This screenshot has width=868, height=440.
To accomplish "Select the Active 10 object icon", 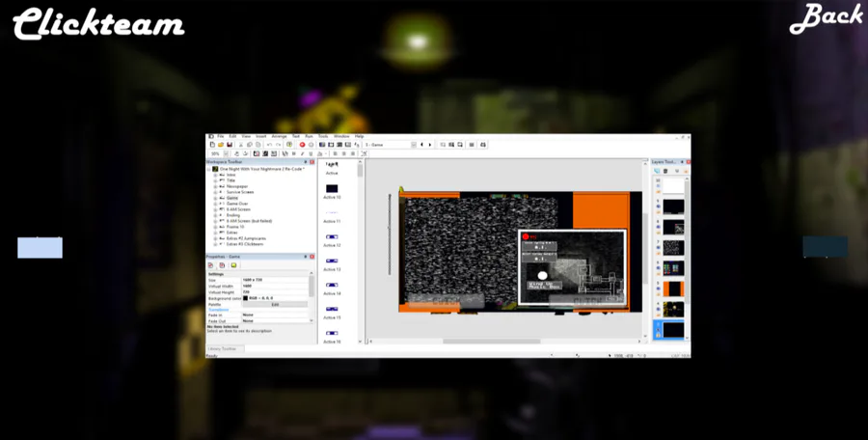I will point(332,189).
